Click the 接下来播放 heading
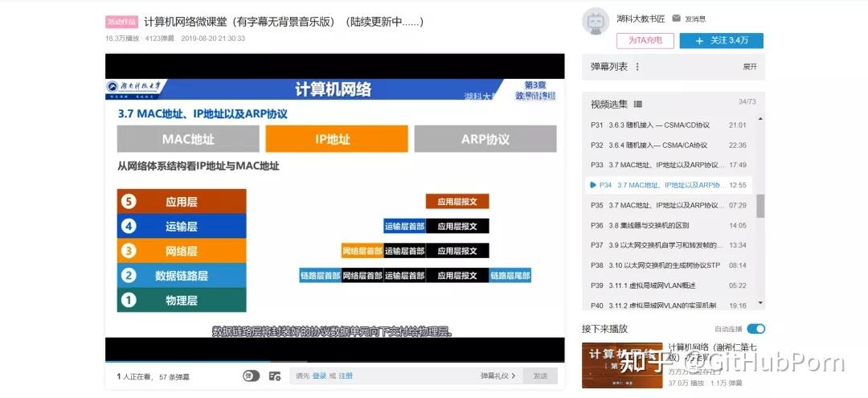Viewport: 868px width, 398px height. [x=604, y=329]
